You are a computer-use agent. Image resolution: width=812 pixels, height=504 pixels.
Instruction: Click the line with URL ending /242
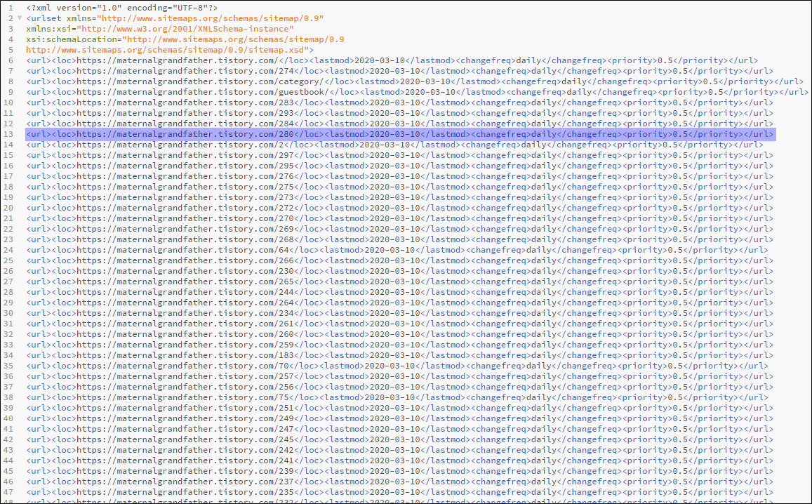[400, 450]
